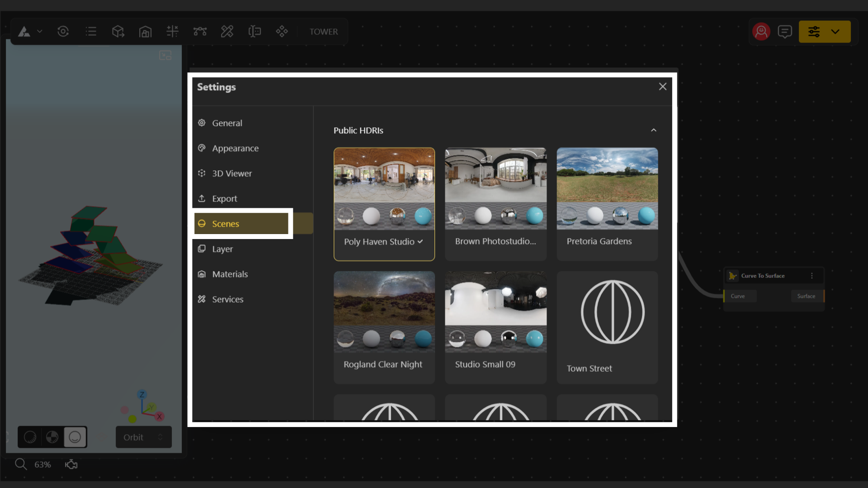Click the Z axis handle on the gizmo
Screen dimensions: 868x488
(142, 394)
